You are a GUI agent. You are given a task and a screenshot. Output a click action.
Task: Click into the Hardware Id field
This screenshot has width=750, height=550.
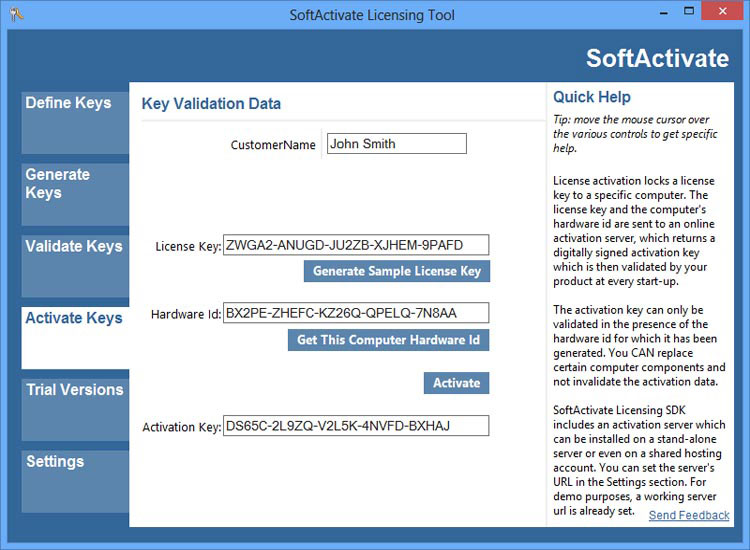pyautogui.click(x=356, y=313)
